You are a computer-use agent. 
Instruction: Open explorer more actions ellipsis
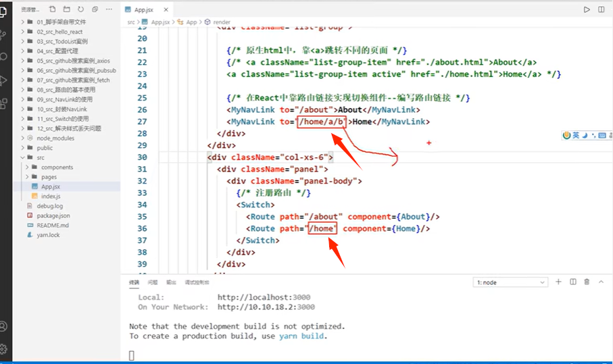point(109,9)
